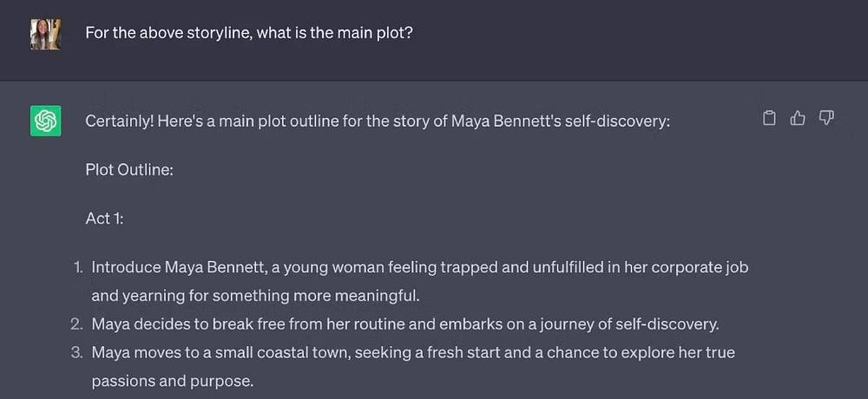
Task: Click the "Maya moves to a small coastal town" item
Action: pos(413,353)
